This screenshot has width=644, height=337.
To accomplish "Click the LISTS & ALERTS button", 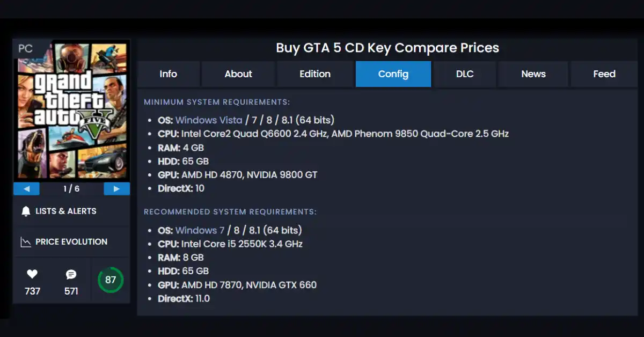I will (66, 211).
